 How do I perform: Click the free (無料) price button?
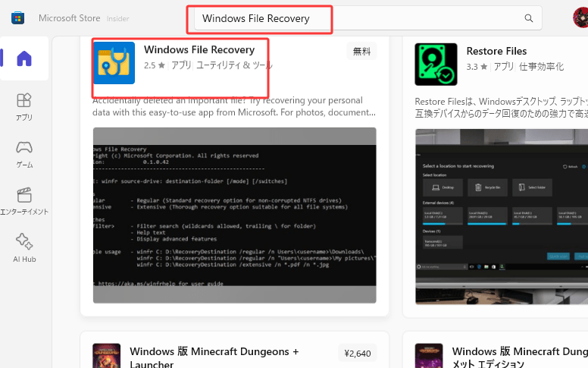362,51
